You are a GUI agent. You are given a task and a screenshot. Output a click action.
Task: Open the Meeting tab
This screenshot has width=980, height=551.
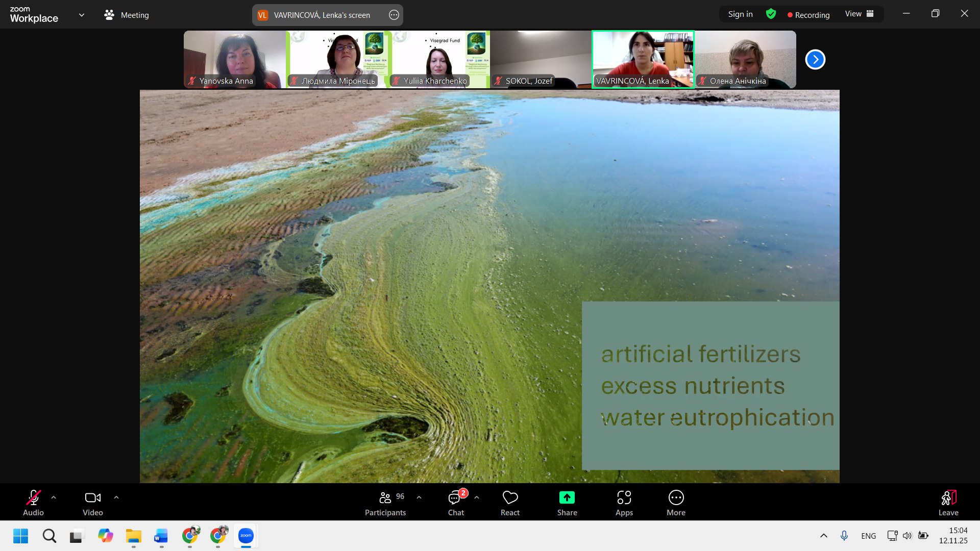tap(127, 15)
